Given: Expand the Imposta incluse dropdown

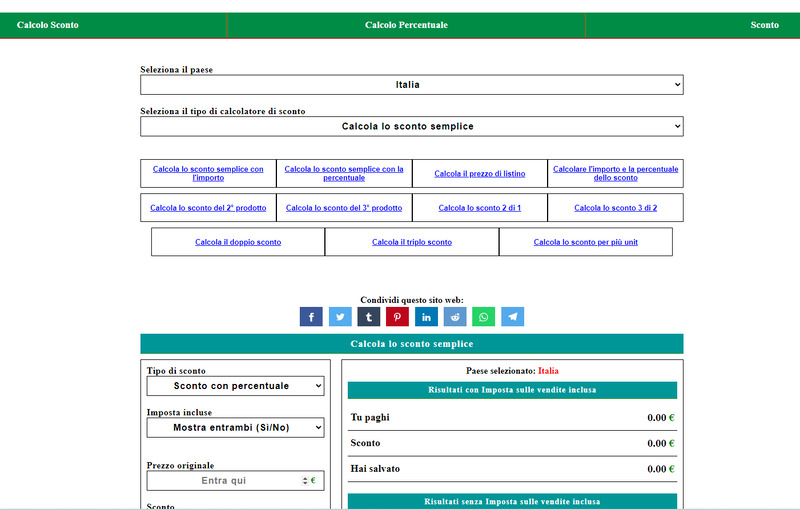Looking at the screenshot, I should click(235, 428).
